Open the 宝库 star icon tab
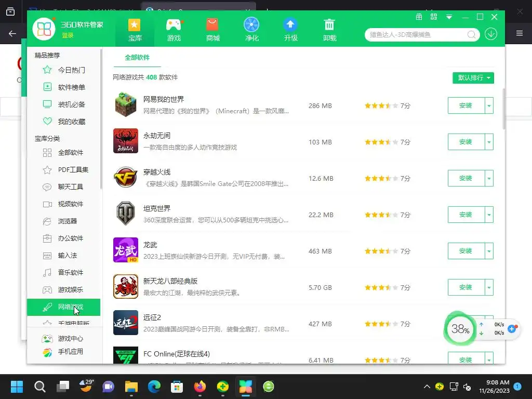The height and width of the screenshot is (399, 532). (x=135, y=30)
